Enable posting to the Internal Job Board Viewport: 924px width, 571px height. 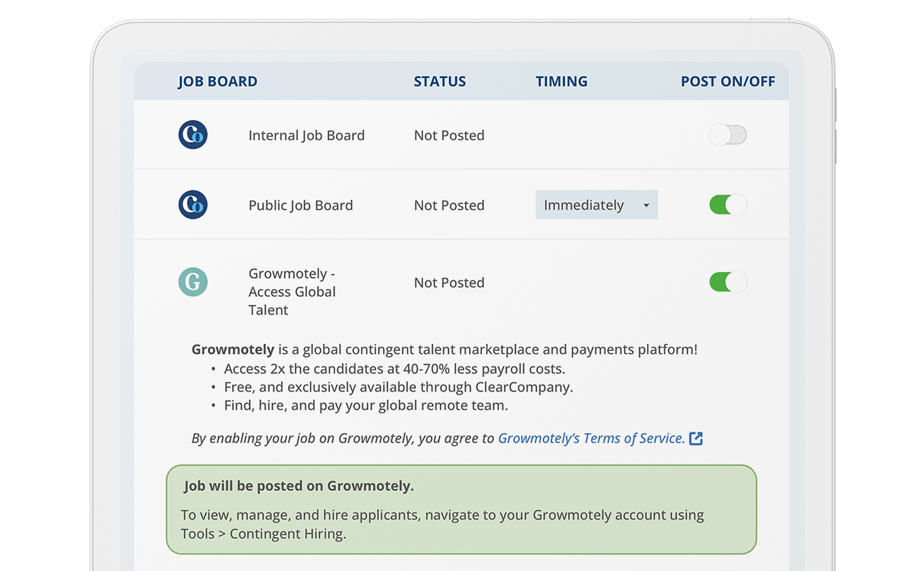[x=727, y=135]
